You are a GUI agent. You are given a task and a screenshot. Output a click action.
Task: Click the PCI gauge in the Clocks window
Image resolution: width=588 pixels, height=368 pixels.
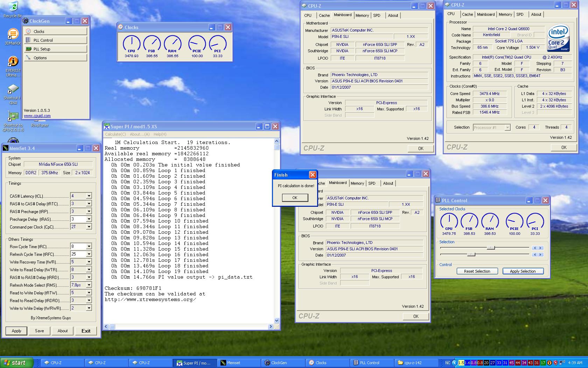point(218,46)
